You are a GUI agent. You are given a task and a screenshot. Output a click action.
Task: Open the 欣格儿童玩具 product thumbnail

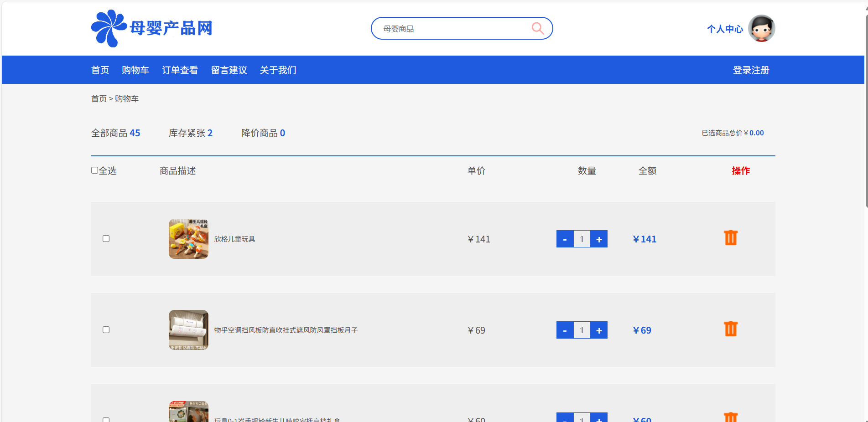click(188, 239)
